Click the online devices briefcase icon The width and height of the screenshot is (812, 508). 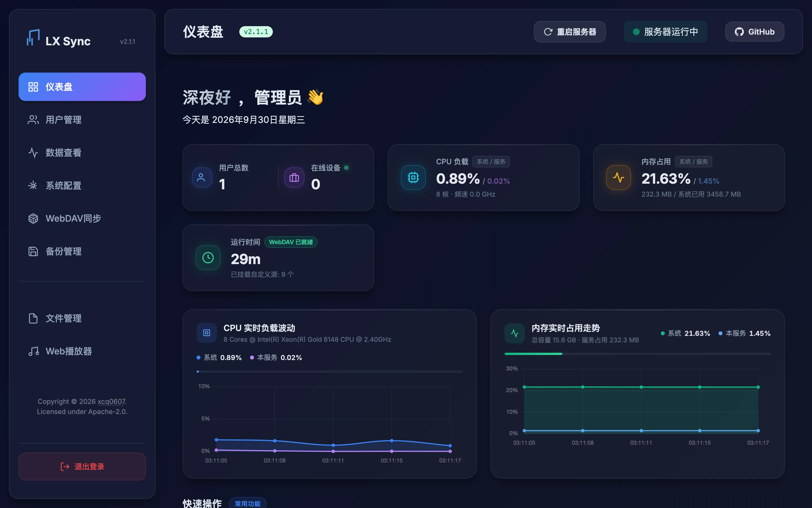294,177
